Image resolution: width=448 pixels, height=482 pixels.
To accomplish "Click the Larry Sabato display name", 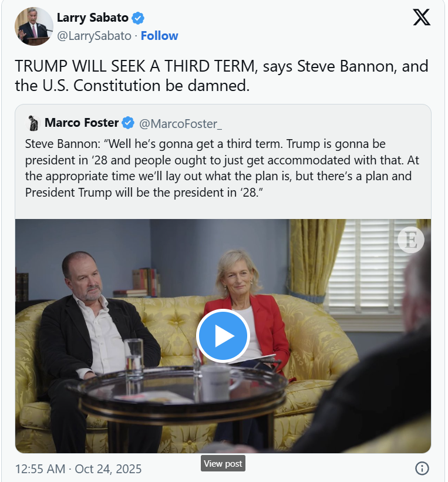I will click(93, 18).
